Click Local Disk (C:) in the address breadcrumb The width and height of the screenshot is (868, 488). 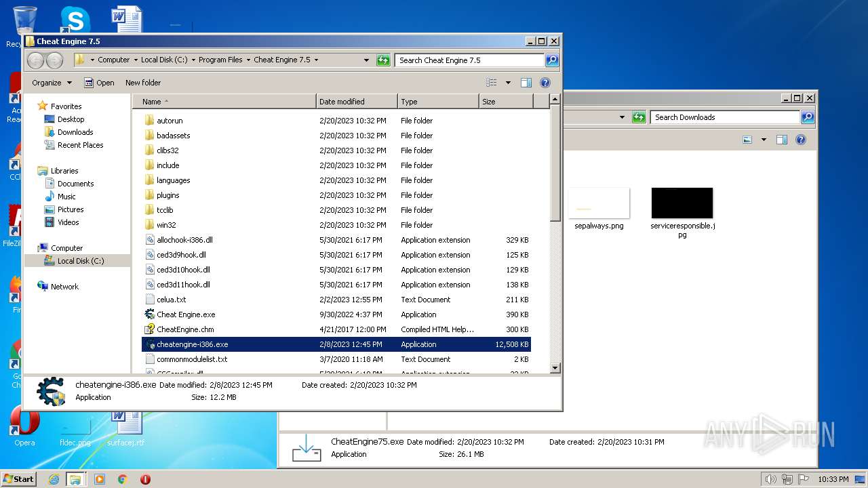(164, 60)
